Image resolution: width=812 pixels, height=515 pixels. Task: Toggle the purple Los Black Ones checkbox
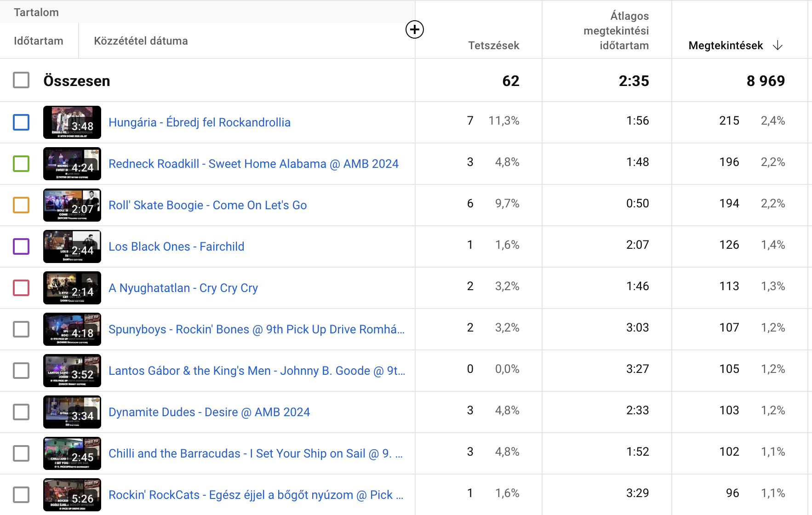[x=21, y=246]
